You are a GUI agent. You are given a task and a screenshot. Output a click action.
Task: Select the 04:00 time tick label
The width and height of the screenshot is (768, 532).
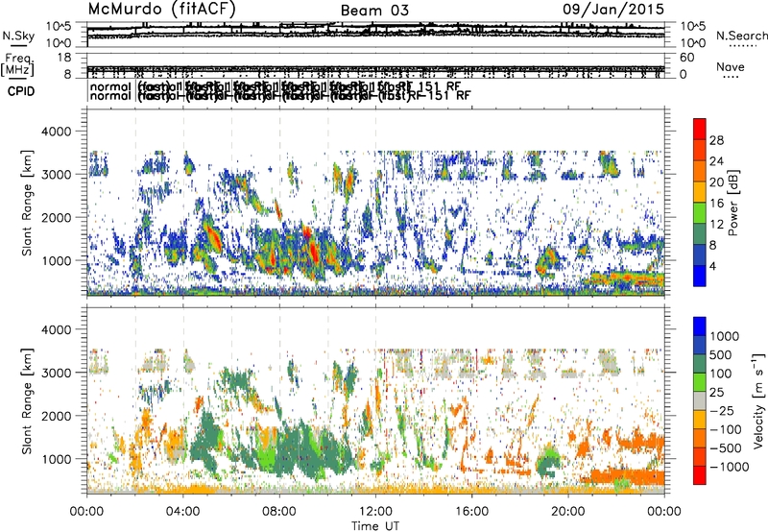pyautogui.click(x=182, y=512)
